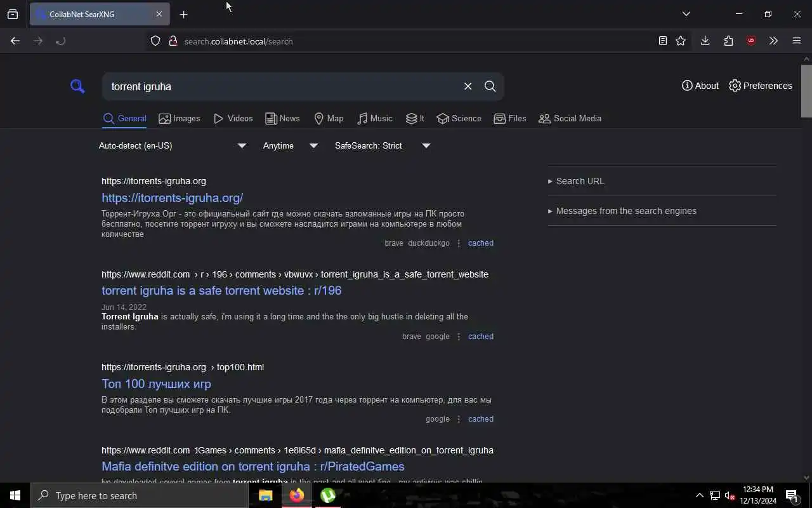Switch to the It tab
Screen dimensions: 812x508
[415, 118]
